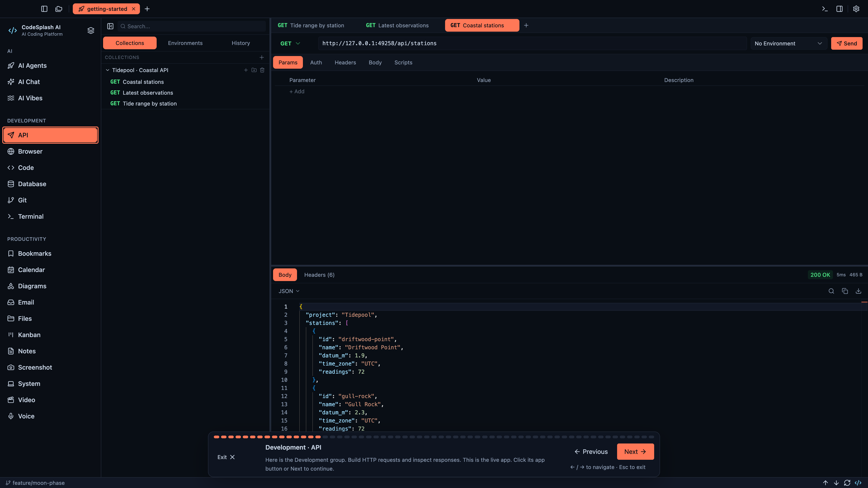Search within the response body

831,291
